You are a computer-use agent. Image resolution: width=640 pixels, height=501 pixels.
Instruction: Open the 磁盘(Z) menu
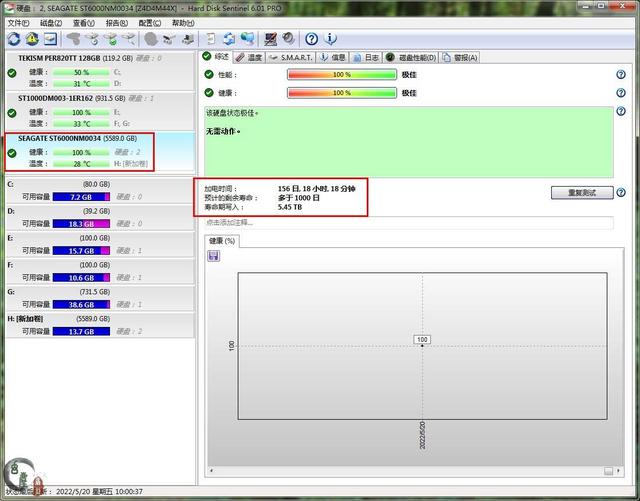51,23
